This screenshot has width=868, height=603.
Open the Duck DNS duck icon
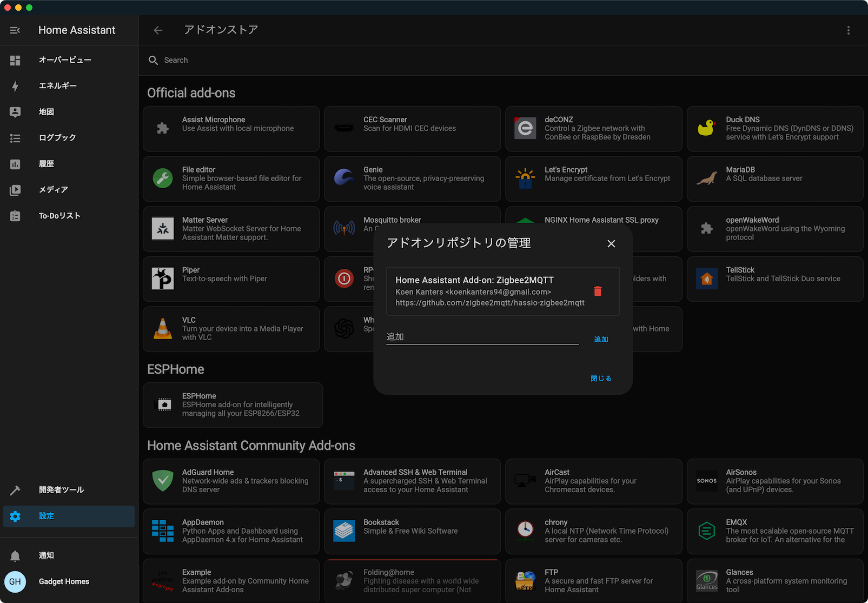(x=706, y=128)
